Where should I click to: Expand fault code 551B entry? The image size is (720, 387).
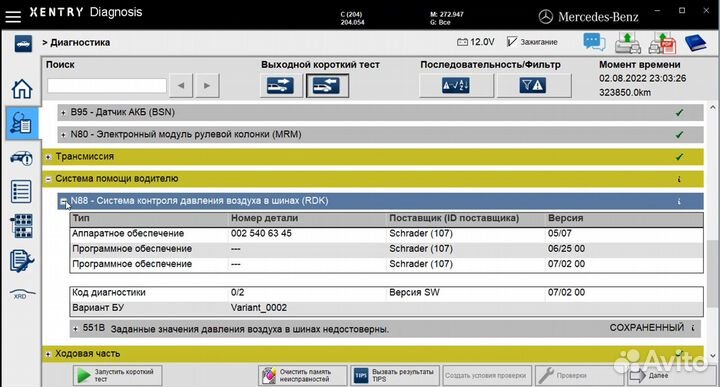75,329
